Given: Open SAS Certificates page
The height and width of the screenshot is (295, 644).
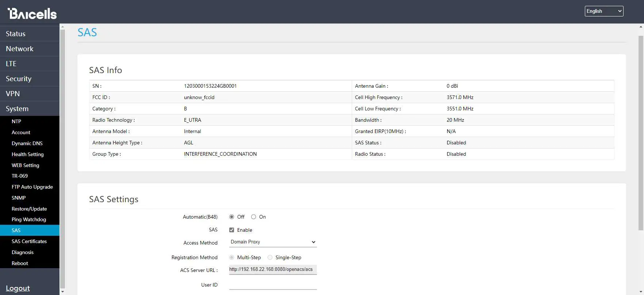Looking at the screenshot, I should [x=29, y=241].
